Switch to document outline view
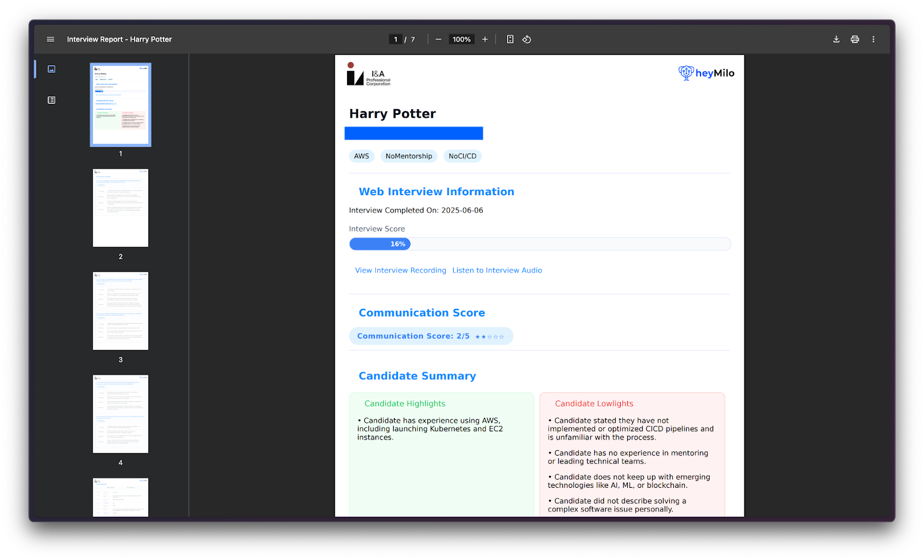924x560 pixels. [x=51, y=100]
